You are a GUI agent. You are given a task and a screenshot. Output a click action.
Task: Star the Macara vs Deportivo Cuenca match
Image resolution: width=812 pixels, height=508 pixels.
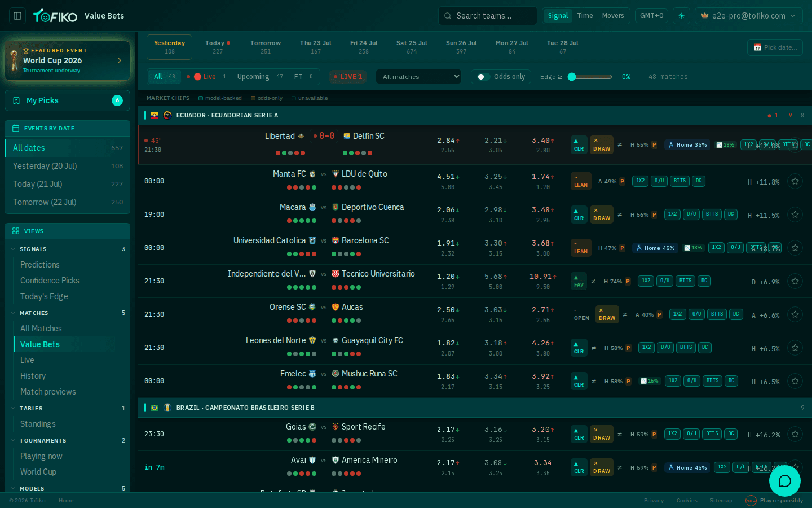(x=795, y=214)
